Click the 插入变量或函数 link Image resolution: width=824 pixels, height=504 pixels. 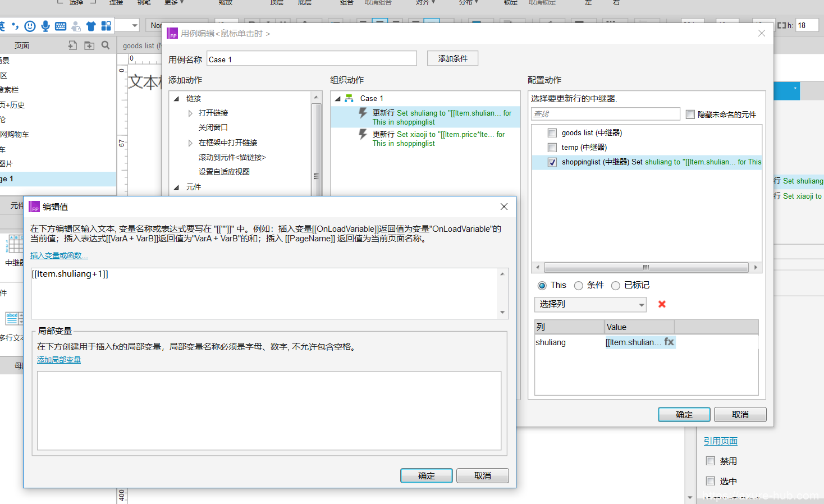(x=59, y=255)
